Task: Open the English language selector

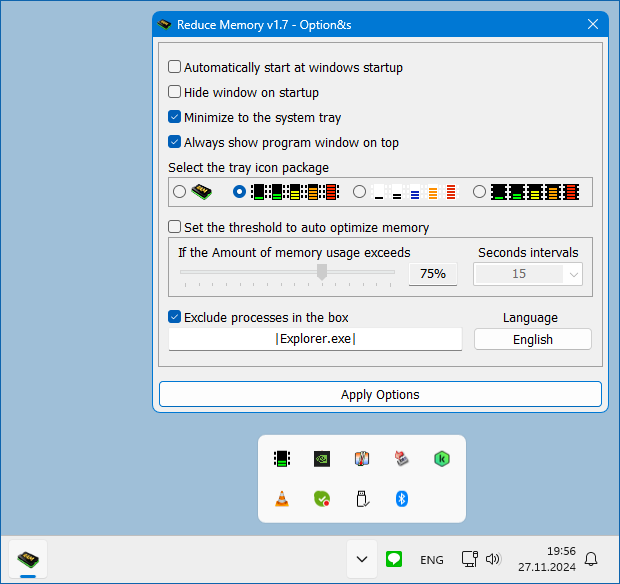Action: click(532, 340)
